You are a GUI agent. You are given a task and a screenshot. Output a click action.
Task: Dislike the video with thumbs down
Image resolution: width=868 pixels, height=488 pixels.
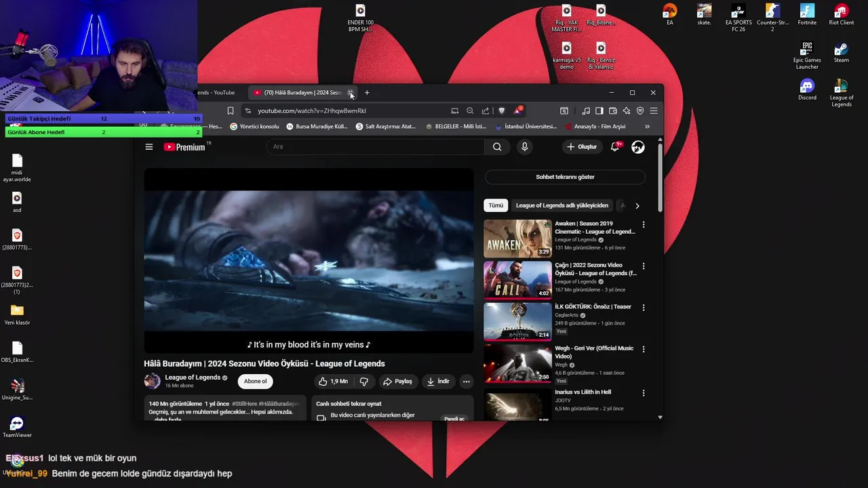coord(364,382)
